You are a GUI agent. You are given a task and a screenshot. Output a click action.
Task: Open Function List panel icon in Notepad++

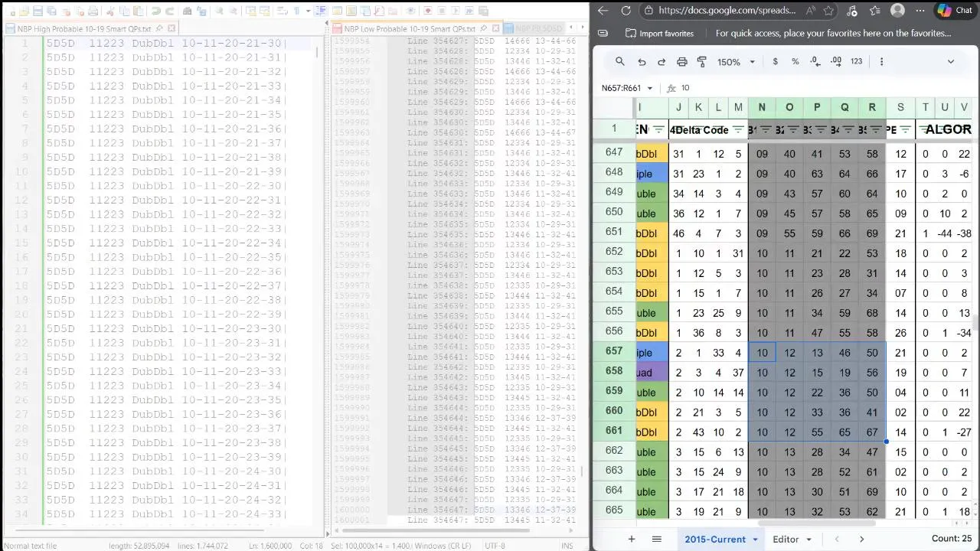379,11
